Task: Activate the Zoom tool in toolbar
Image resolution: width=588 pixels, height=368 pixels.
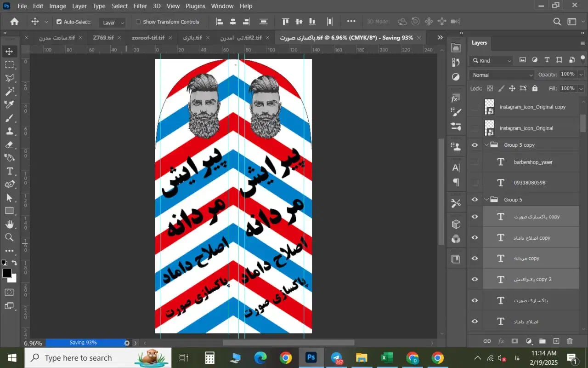Action: [9, 237]
